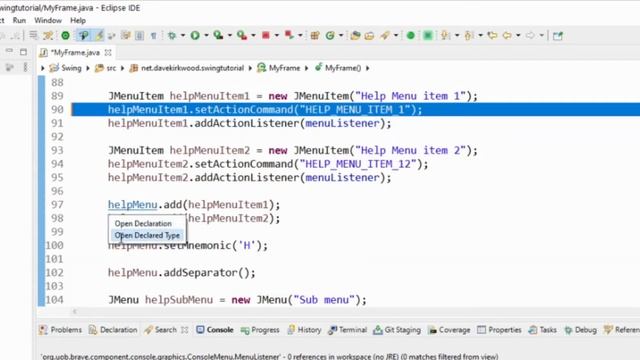
Task: Click the Search flashlight toolbar icon
Action: 384,36
